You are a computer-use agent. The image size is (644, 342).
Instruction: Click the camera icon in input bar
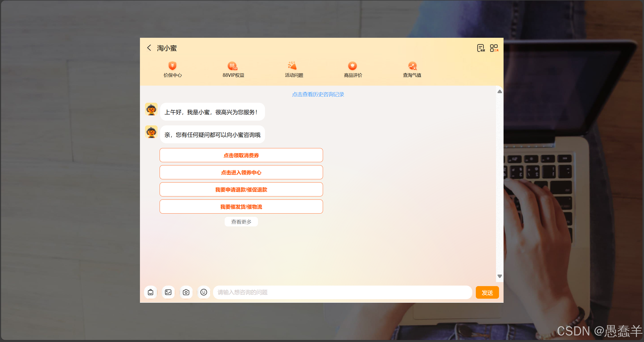coord(186,292)
